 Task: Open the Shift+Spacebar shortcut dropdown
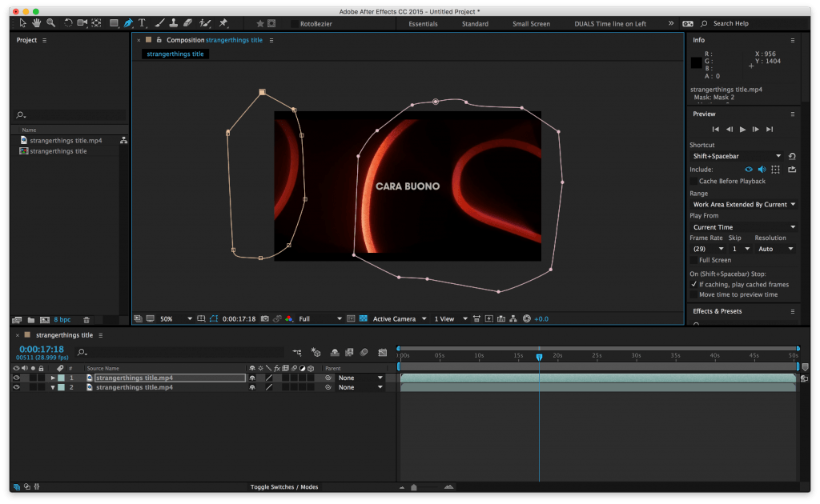[x=737, y=156]
